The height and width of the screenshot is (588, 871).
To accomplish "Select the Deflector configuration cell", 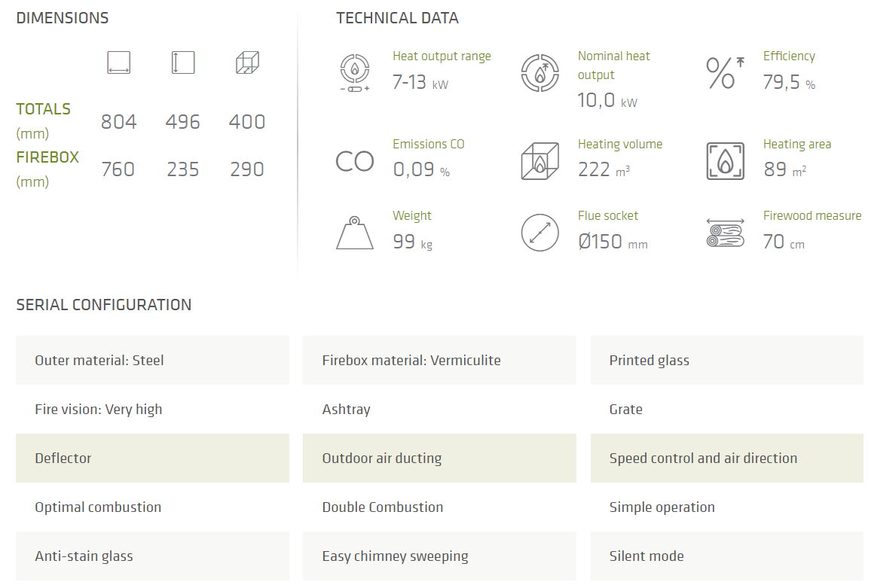I will coord(152,458).
